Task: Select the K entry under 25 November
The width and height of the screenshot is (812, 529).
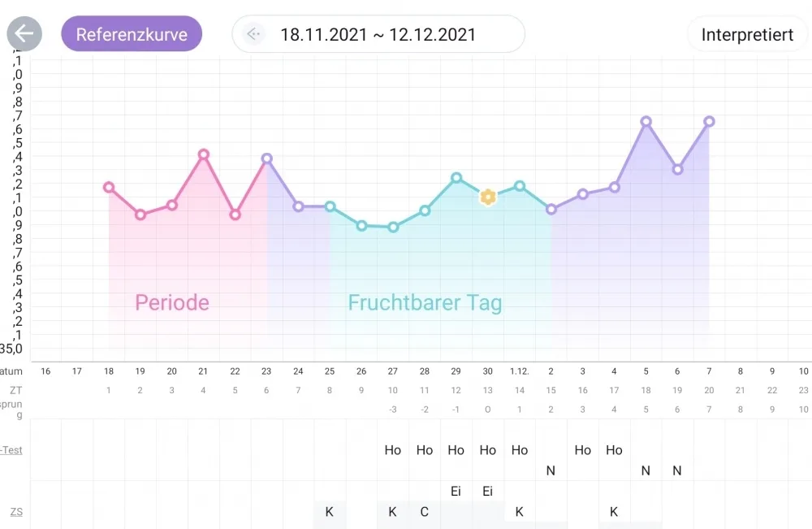Action: tap(330, 512)
